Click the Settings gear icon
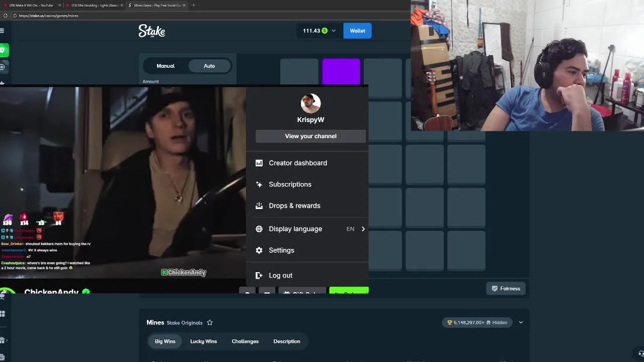 (259, 250)
